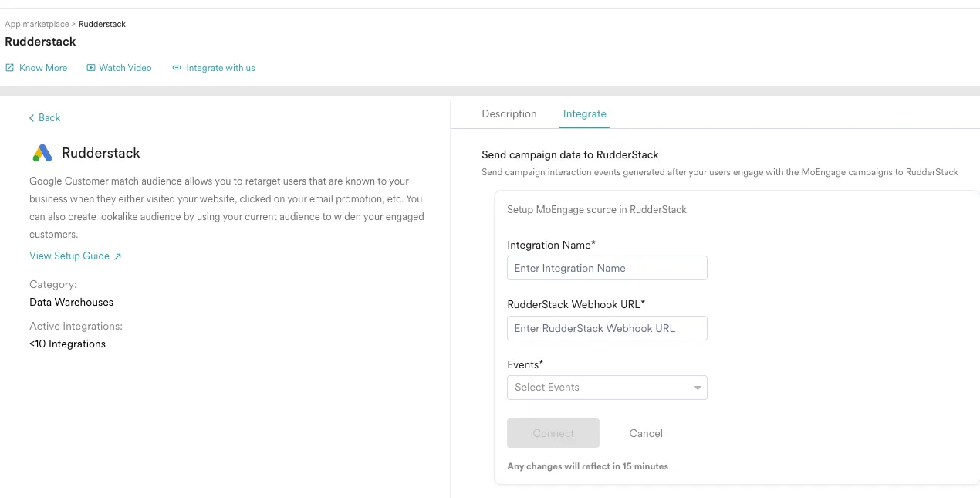The height and width of the screenshot is (498, 980).
Task: Click the Rudderstack page title heading
Action: [x=40, y=42]
